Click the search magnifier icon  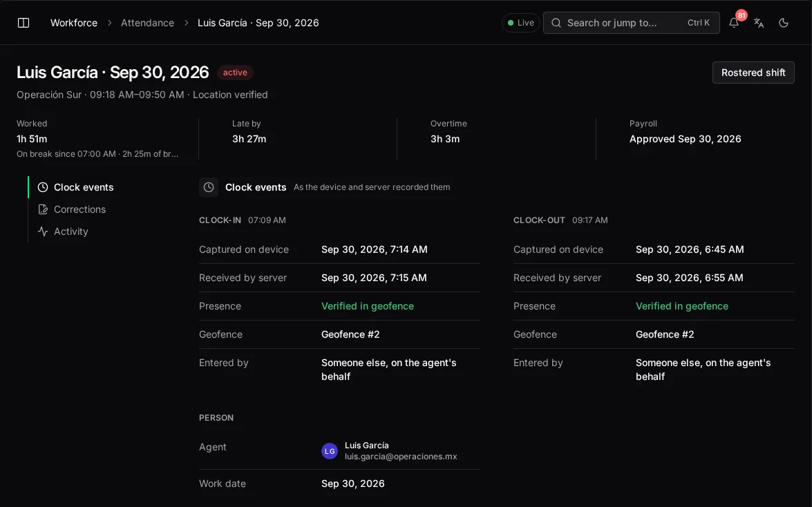tap(556, 23)
